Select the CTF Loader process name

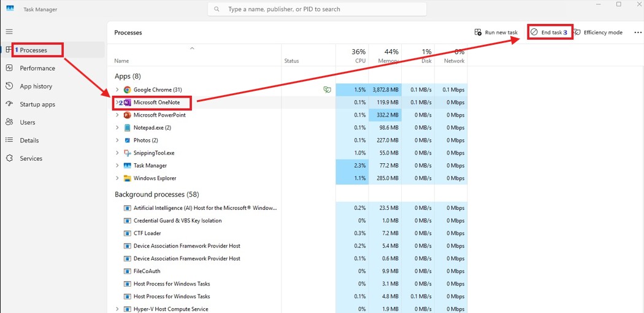click(x=148, y=233)
